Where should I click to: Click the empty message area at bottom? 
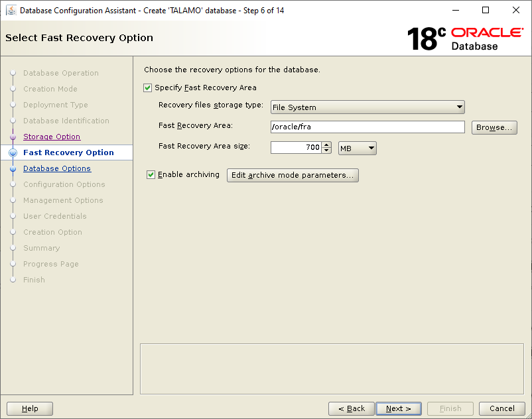[x=332, y=369]
